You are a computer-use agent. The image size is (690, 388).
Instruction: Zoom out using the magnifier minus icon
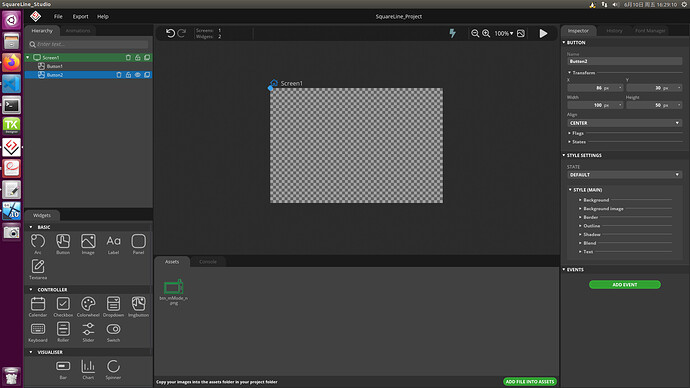475,33
